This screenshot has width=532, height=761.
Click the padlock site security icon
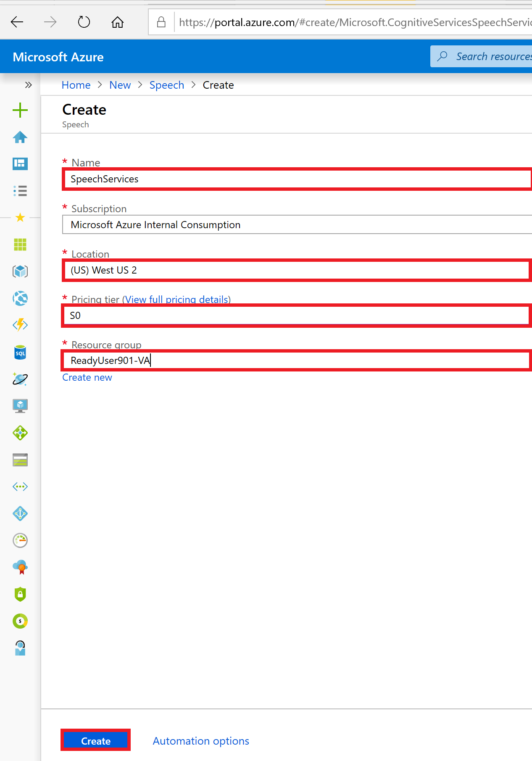(x=161, y=22)
